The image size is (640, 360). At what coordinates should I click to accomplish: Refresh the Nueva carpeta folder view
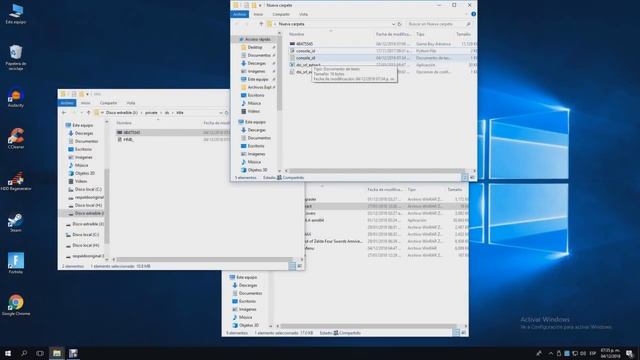[400, 24]
